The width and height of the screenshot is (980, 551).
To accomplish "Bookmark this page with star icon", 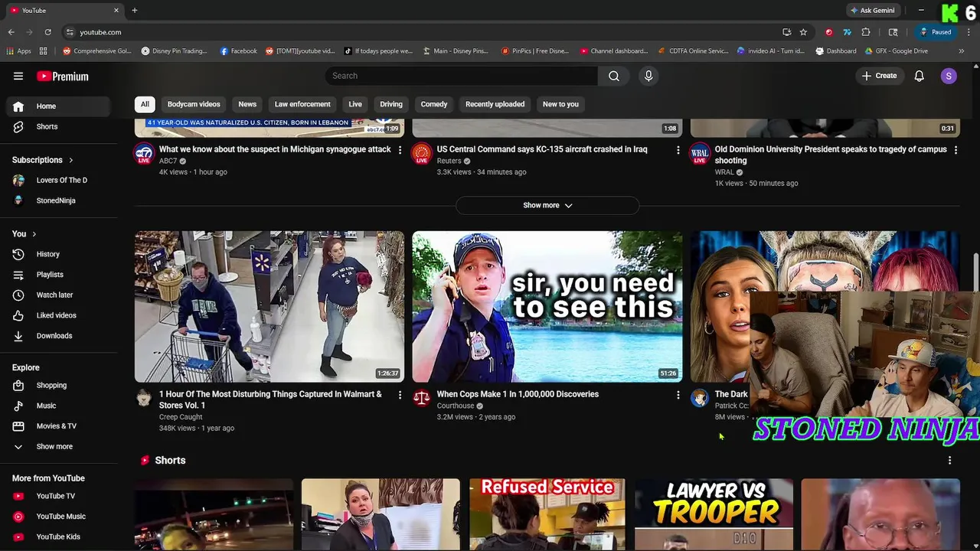I will [x=803, y=32].
